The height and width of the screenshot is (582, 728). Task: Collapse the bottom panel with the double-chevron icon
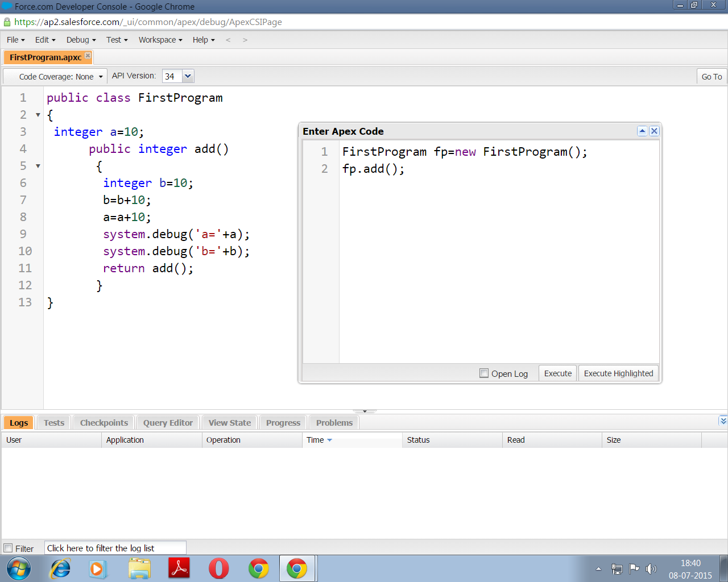(x=723, y=421)
